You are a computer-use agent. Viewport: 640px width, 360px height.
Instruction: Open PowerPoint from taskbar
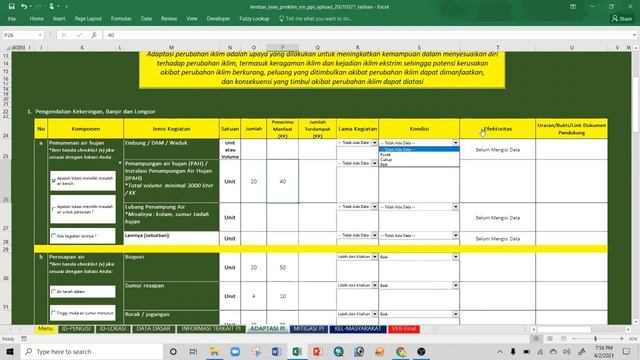click(318, 351)
